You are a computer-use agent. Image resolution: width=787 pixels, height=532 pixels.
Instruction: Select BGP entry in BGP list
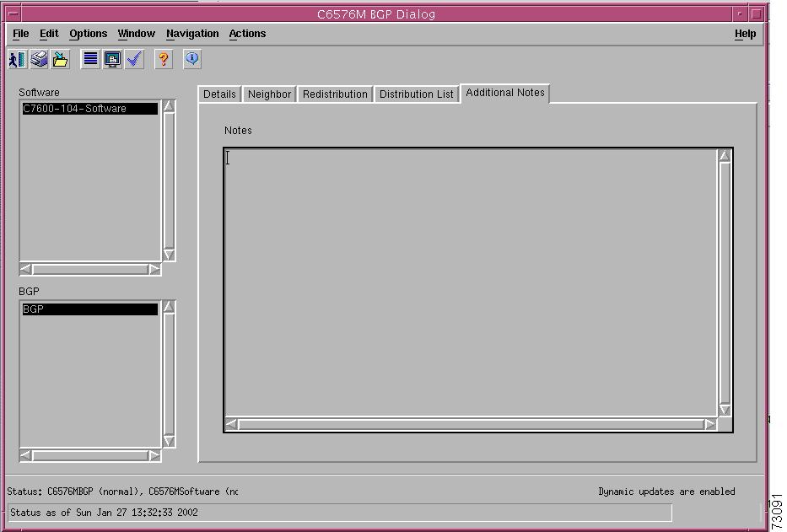coord(90,309)
